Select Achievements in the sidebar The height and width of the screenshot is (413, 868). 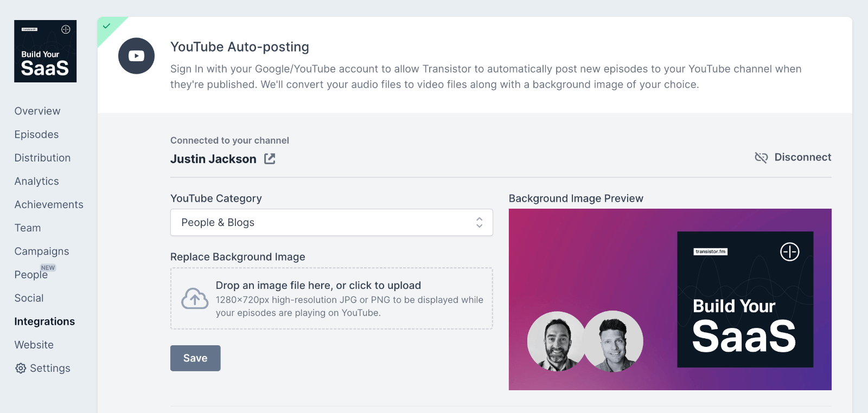[49, 204]
